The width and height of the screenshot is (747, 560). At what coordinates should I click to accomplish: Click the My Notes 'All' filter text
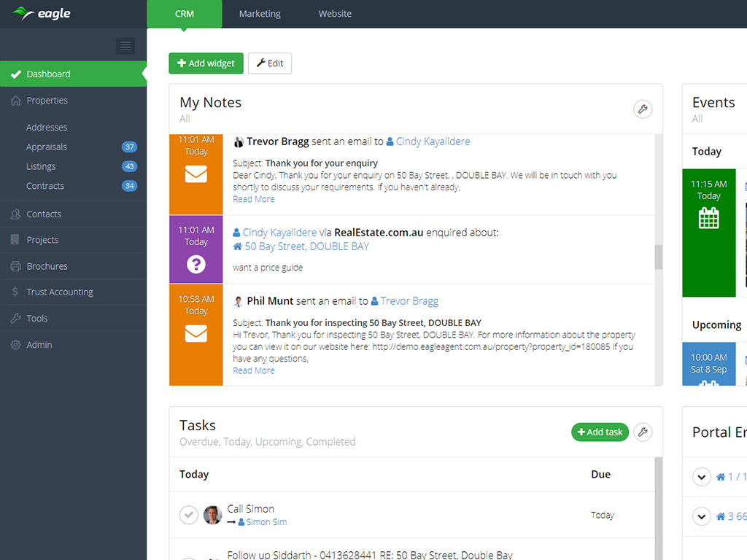pos(185,119)
